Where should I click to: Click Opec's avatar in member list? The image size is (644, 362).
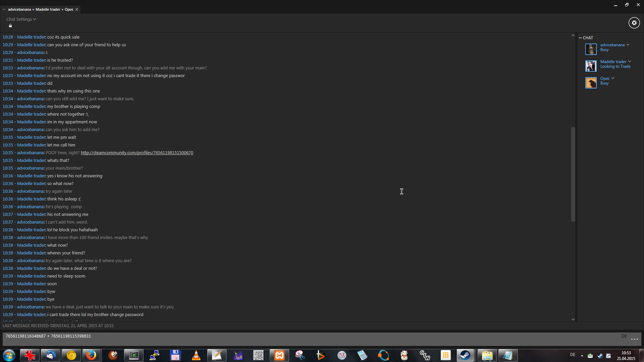tap(591, 82)
